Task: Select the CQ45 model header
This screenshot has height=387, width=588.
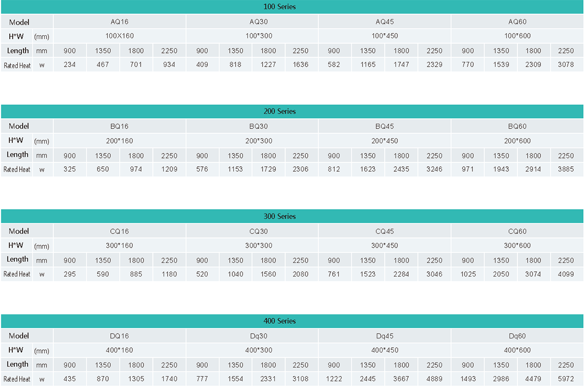Action: (385, 231)
